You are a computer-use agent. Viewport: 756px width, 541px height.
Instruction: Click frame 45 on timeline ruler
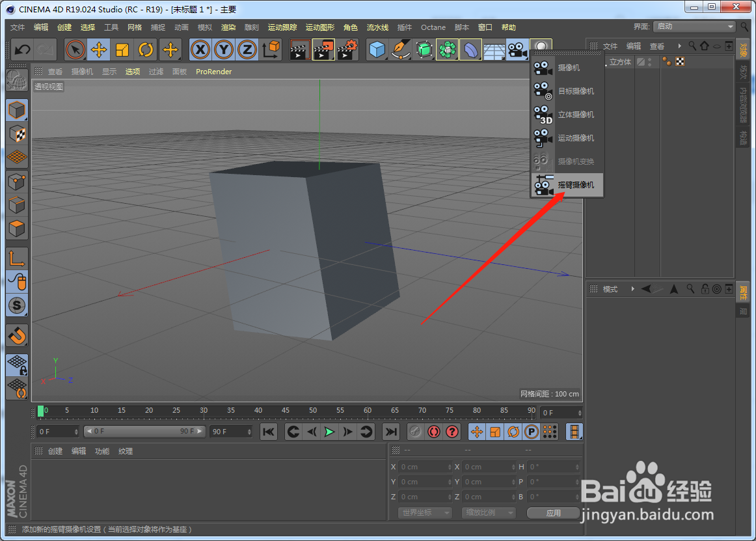[286, 411]
